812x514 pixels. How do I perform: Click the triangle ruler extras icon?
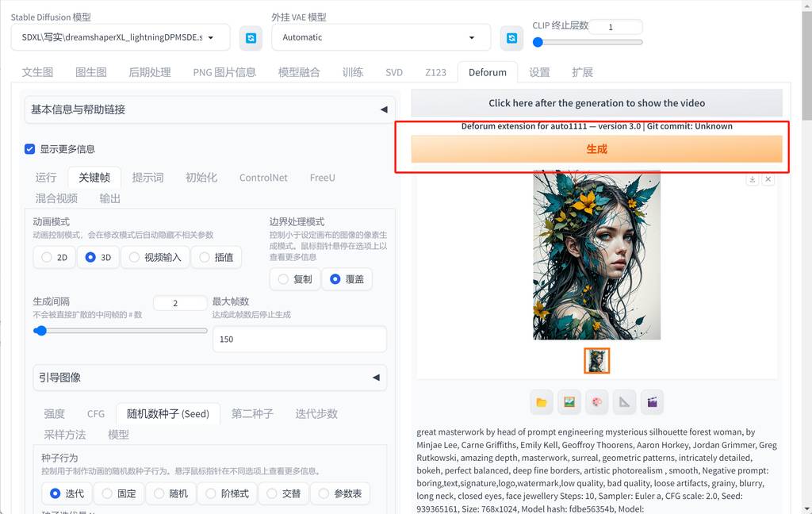click(625, 402)
